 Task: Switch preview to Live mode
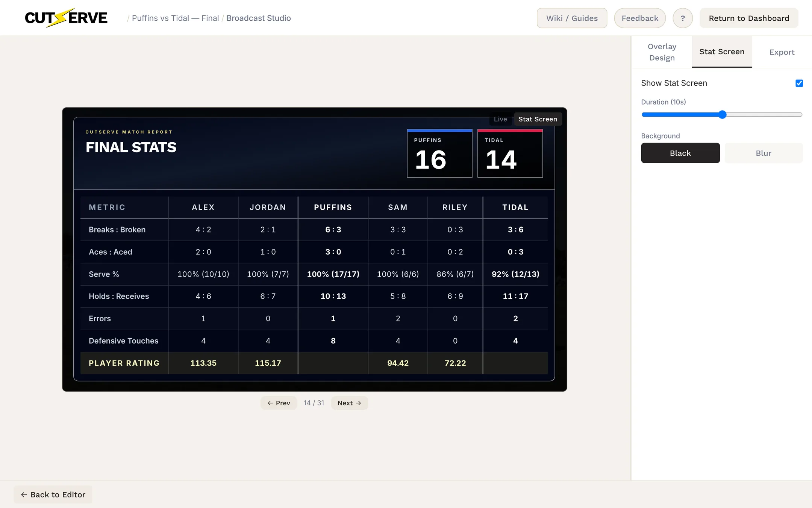[500, 119]
